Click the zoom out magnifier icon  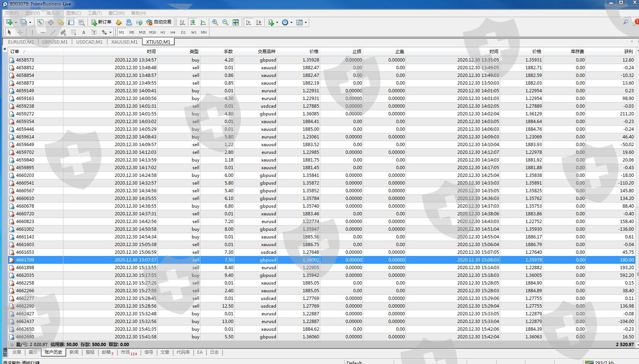(225, 22)
